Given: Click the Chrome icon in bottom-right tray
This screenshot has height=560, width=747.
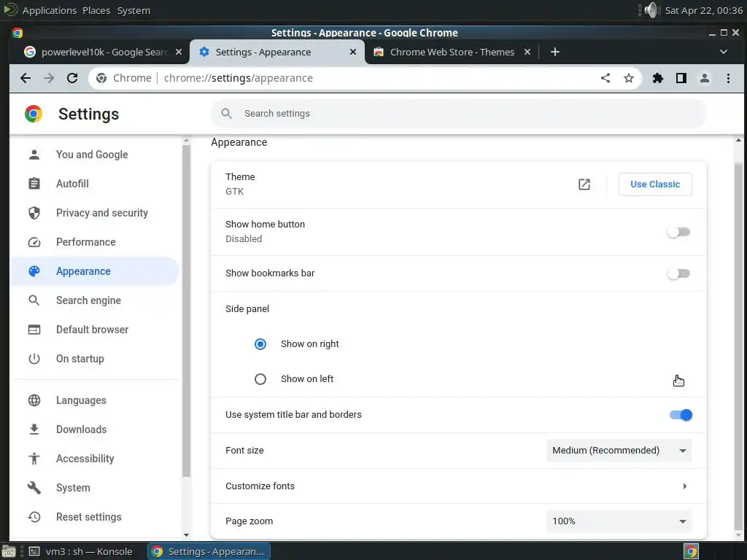Looking at the screenshot, I should tap(692, 552).
